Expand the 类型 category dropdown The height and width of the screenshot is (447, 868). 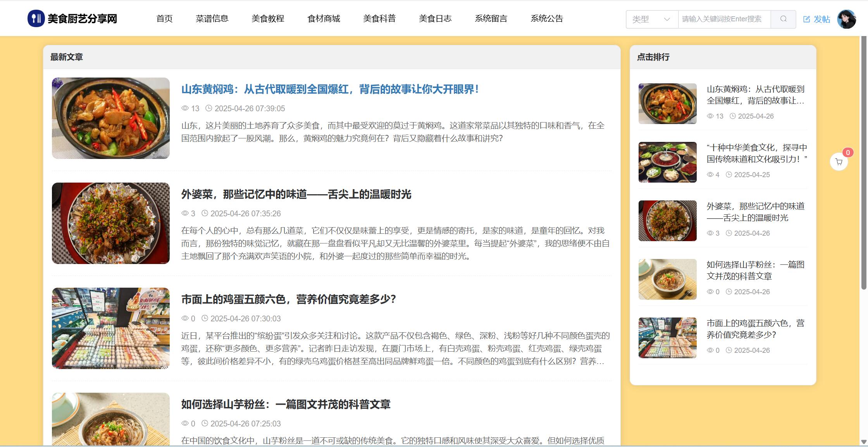(x=647, y=19)
